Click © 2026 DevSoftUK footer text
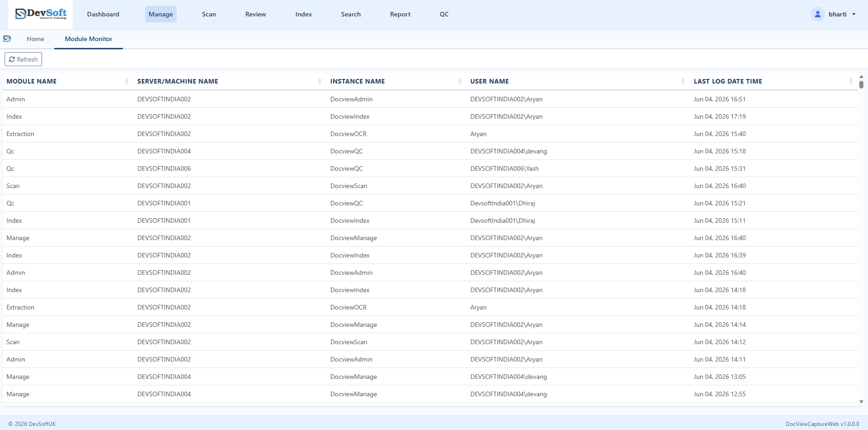This screenshot has height=430, width=868. click(32, 424)
